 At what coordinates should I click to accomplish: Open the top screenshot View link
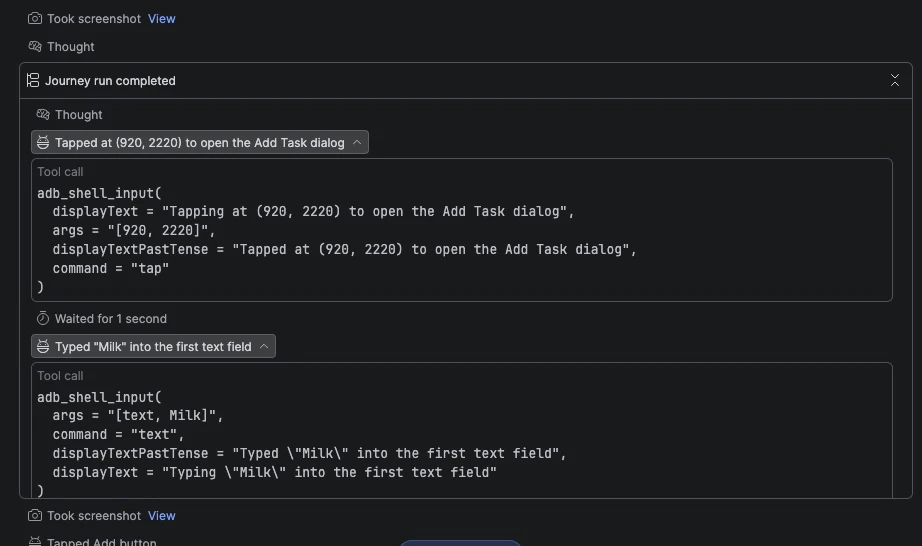[x=162, y=19]
